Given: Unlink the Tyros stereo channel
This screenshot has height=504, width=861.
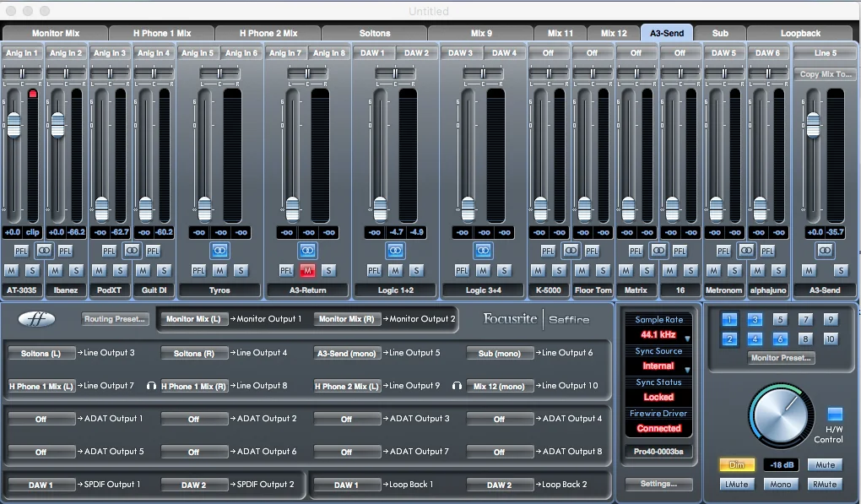Looking at the screenshot, I should pyautogui.click(x=219, y=251).
